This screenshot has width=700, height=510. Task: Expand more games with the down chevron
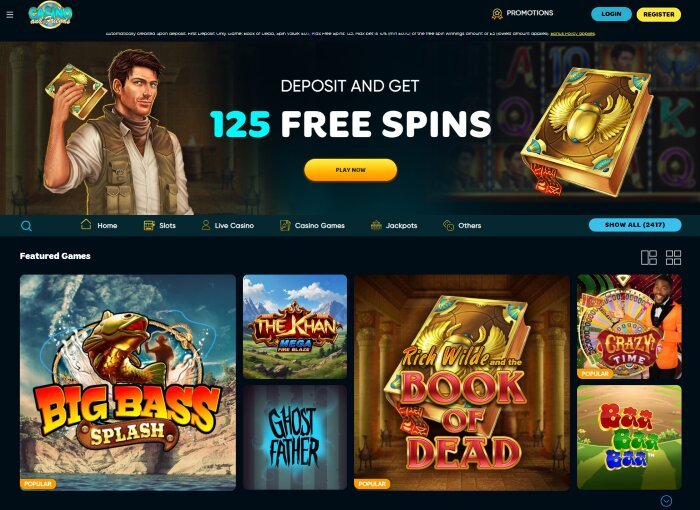666,501
